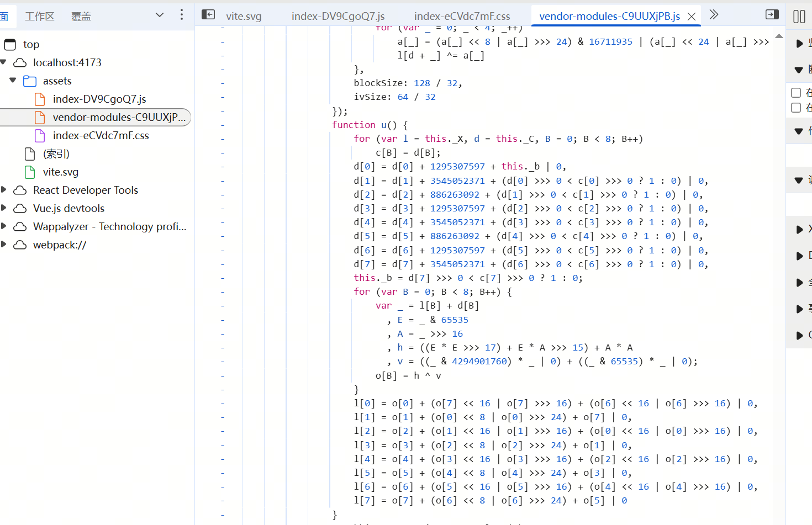Click the back navigation arrow above the editor
The width and height of the screenshot is (812, 525).
pos(208,14)
